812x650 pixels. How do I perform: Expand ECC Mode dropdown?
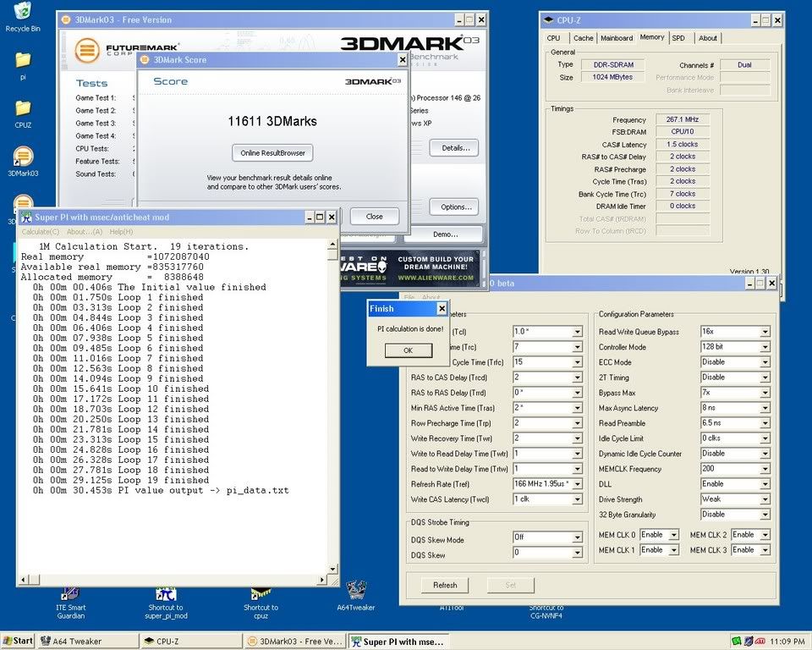pyautogui.click(x=765, y=362)
